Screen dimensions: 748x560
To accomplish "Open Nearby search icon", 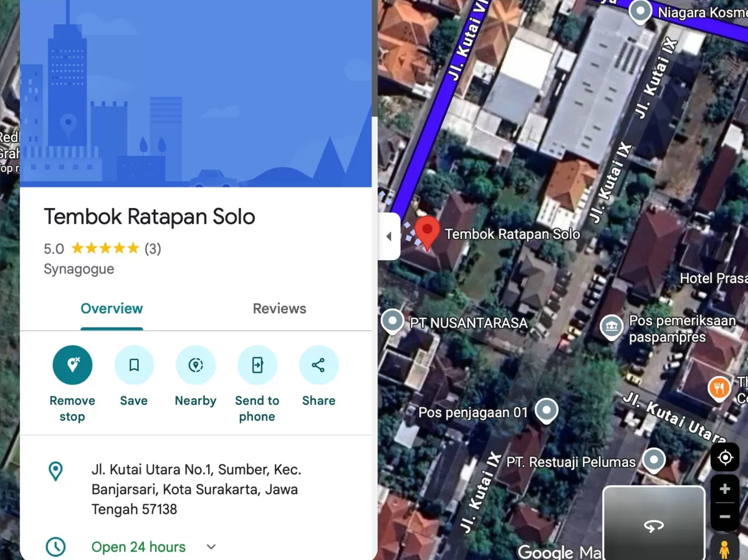I will click(x=195, y=365).
